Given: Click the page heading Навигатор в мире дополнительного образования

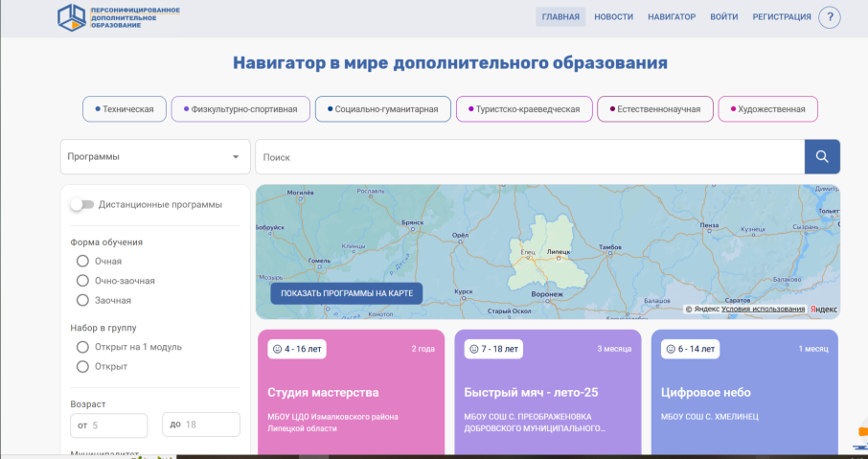Looking at the screenshot, I should click(450, 62).
